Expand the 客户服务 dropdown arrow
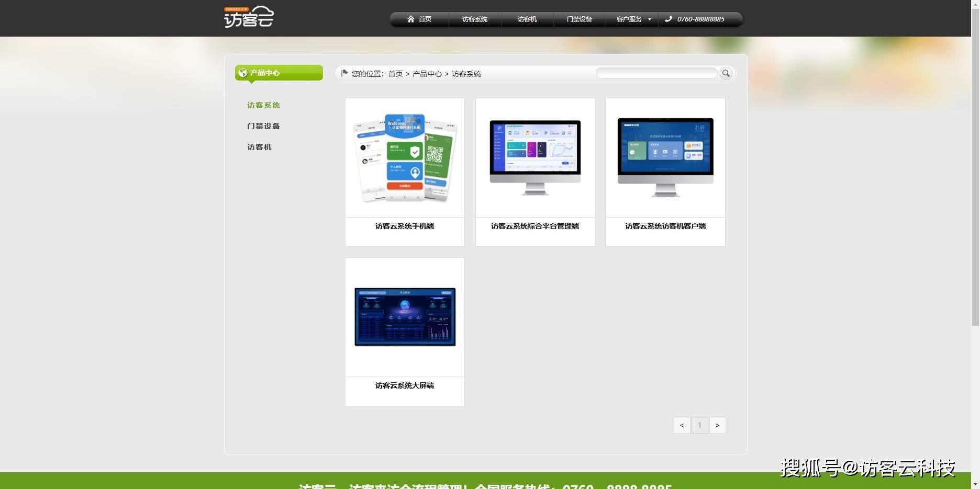980x489 pixels. 650,19
